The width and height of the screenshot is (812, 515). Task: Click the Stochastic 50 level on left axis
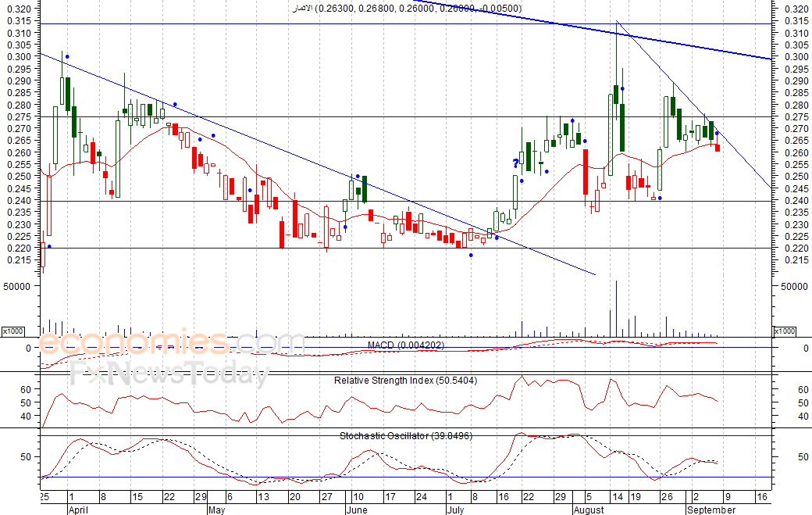pos(27,457)
